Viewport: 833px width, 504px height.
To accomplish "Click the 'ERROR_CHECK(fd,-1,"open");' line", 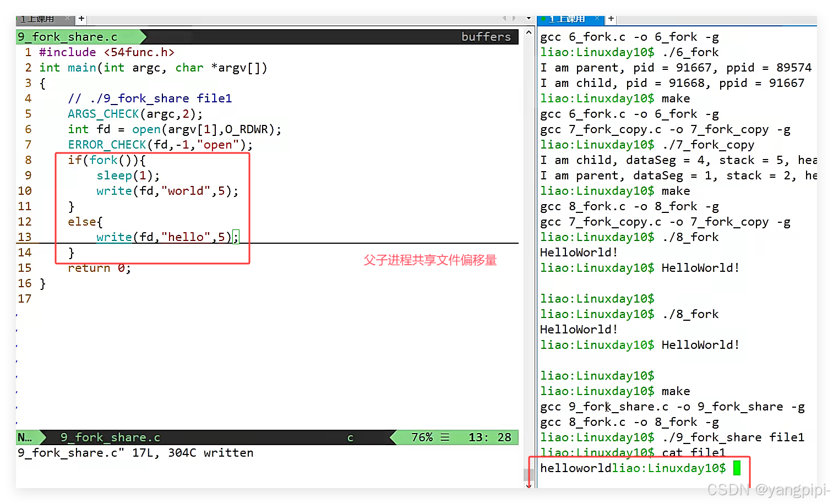I will tap(160, 145).
